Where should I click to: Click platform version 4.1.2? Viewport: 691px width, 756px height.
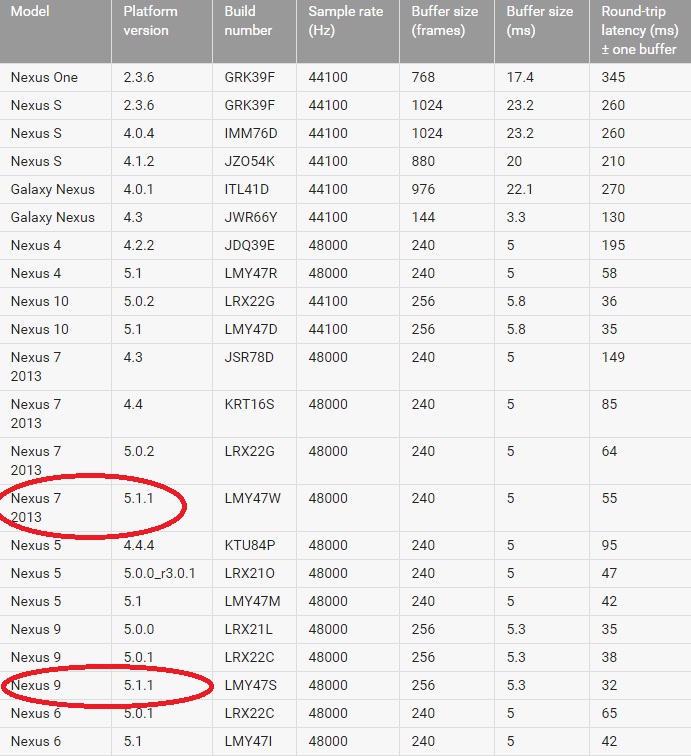[139, 161]
